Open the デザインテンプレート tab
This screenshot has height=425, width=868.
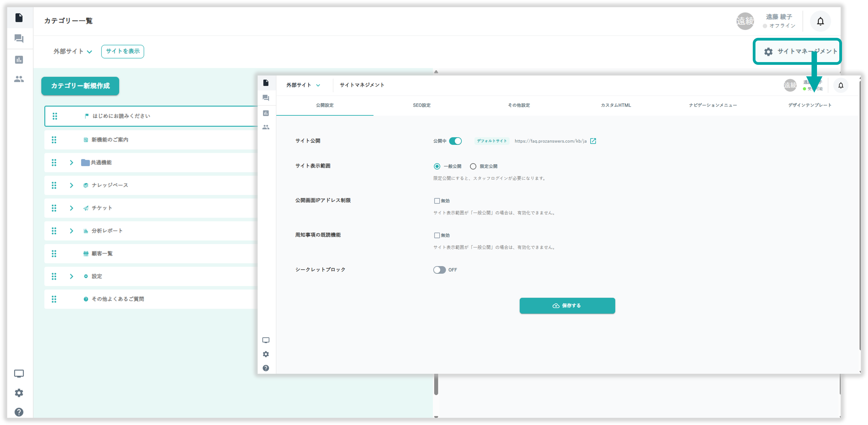(x=809, y=105)
